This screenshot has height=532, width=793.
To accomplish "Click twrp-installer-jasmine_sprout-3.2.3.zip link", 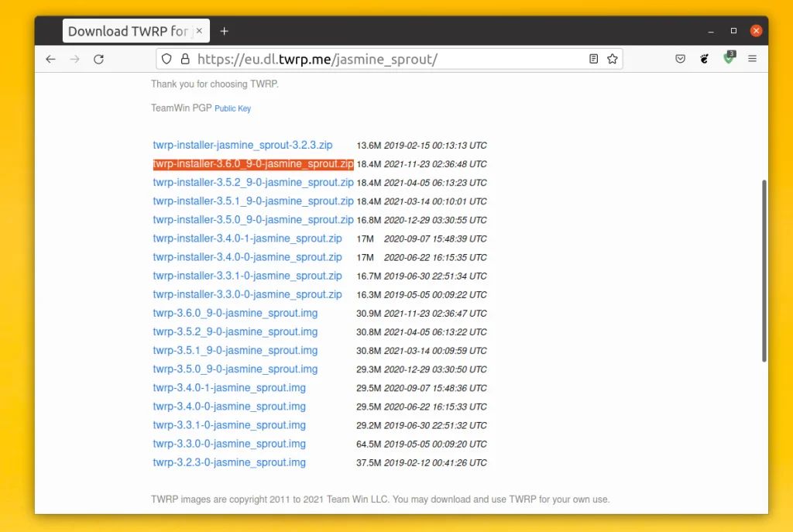I will pyautogui.click(x=242, y=145).
